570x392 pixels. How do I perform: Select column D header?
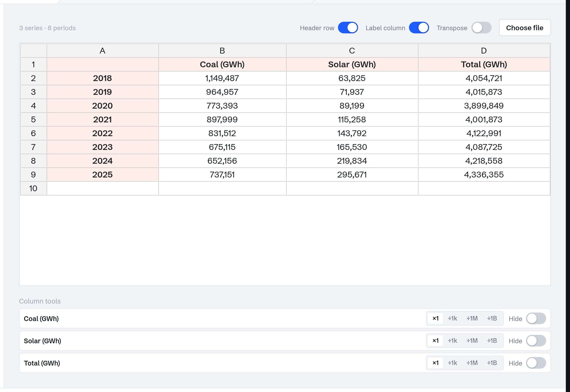tap(484, 51)
